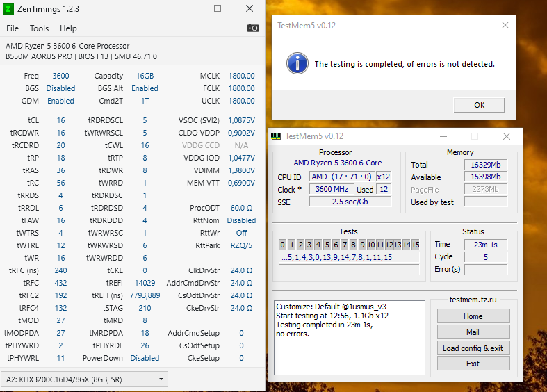547x392 pixels.
Task: Close the TestMem5 main window
Action: [507, 136]
